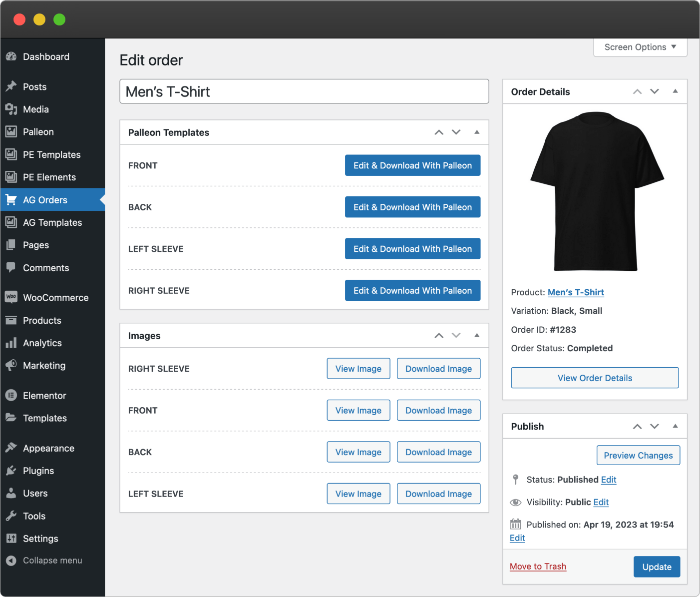Image resolution: width=700 pixels, height=597 pixels.
Task: View the RIGHT SLEEVE image
Action: (358, 369)
